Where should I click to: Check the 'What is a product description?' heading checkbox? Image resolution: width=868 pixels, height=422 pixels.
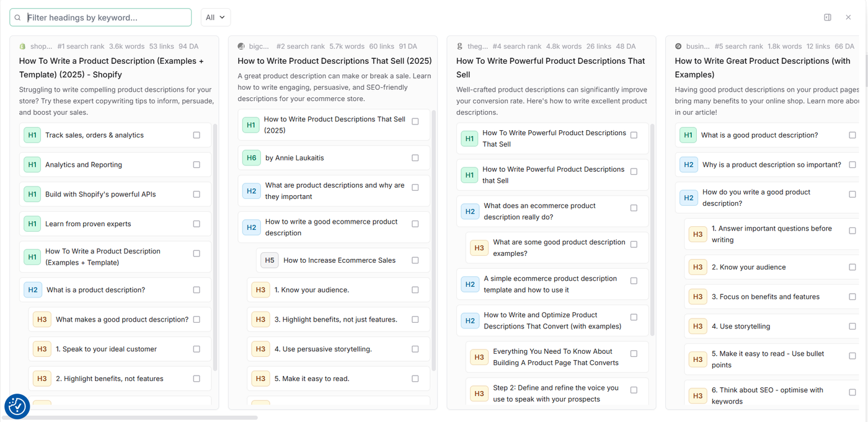pyautogui.click(x=196, y=289)
